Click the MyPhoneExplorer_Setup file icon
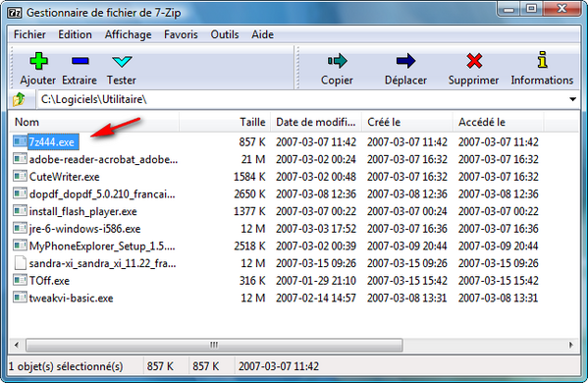The image size is (588, 383). click(x=20, y=246)
